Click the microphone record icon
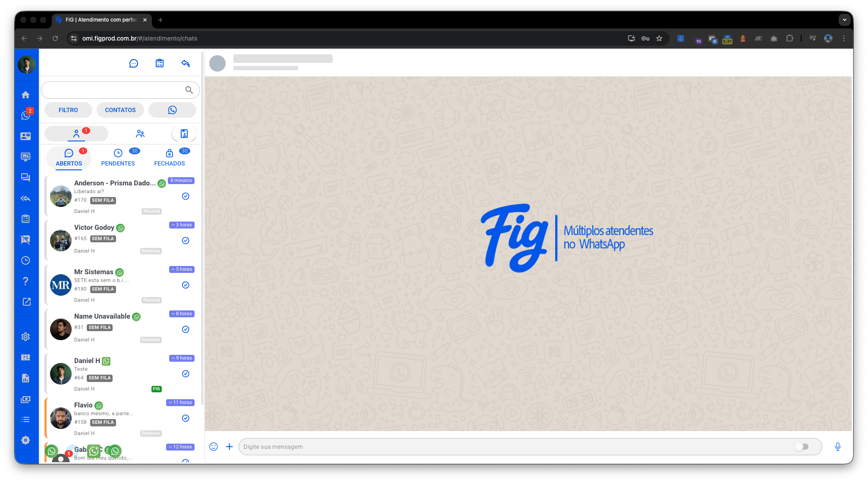This screenshot has height=482, width=868. click(837, 447)
